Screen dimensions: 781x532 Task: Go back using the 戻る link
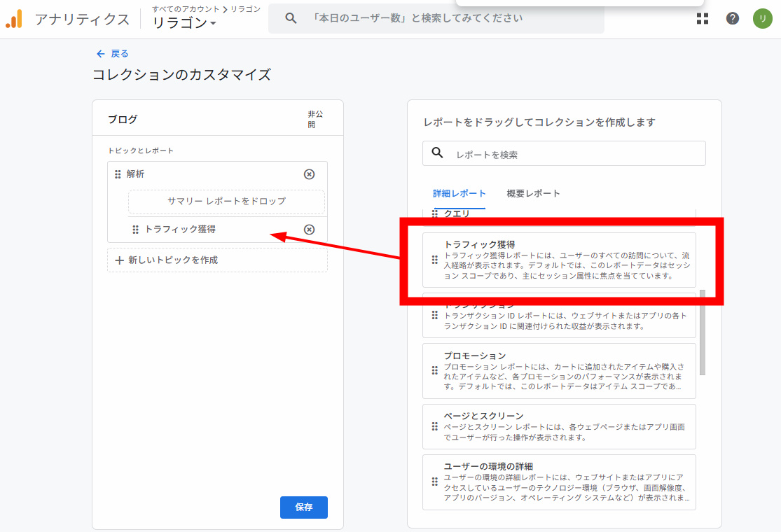[x=113, y=53]
